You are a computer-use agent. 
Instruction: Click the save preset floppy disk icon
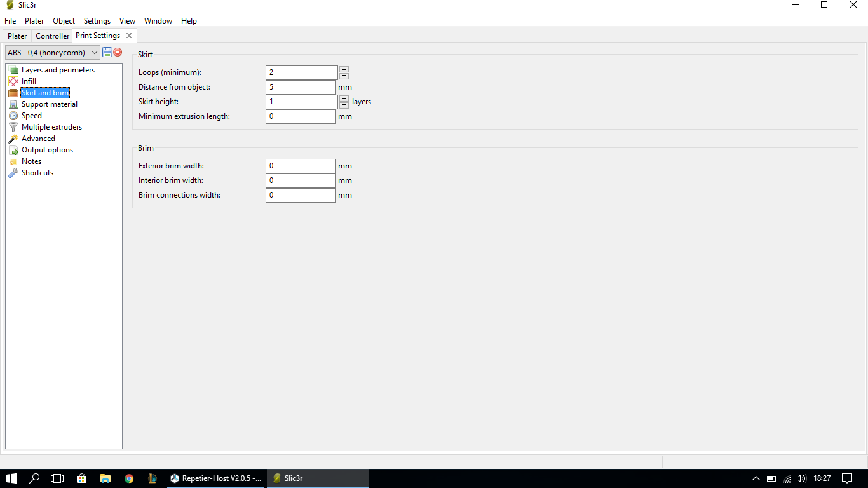[x=107, y=52]
